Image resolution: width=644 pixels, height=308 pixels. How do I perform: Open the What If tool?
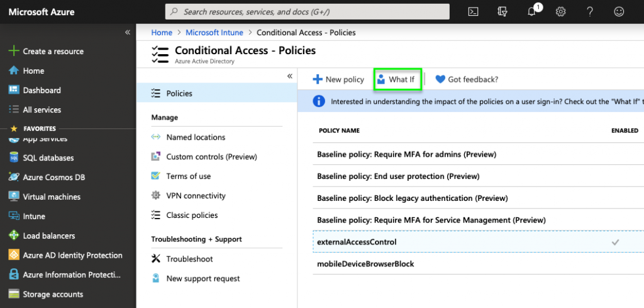pyautogui.click(x=397, y=79)
